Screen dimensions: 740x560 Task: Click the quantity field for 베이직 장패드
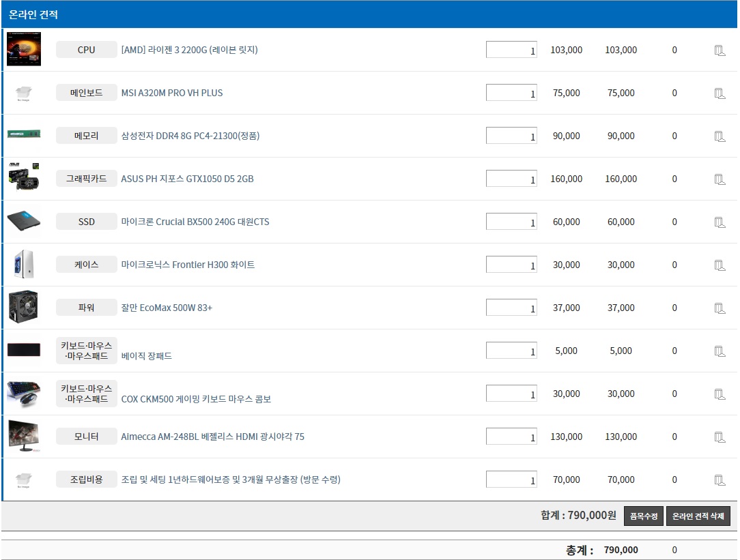511,351
